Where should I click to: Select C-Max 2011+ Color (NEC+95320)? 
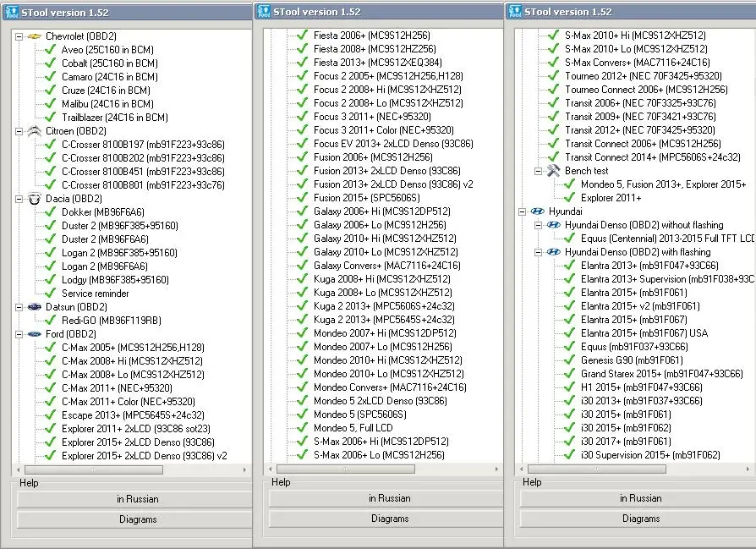[129, 401]
